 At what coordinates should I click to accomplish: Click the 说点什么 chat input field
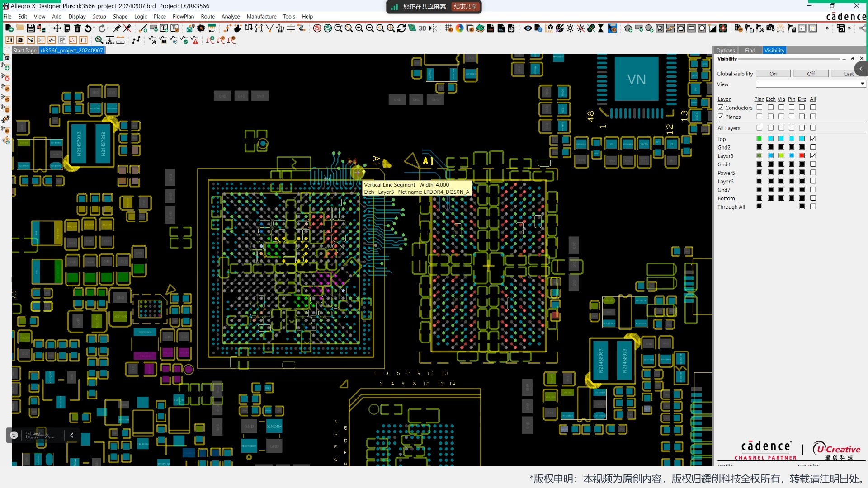(x=40, y=435)
